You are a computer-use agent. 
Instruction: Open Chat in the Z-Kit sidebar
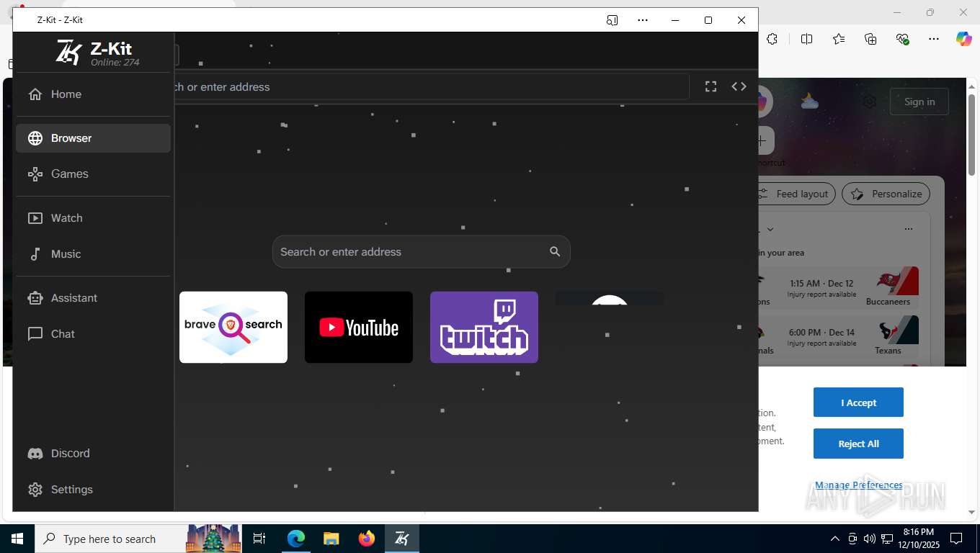pyautogui.click(x=93, y=334)
